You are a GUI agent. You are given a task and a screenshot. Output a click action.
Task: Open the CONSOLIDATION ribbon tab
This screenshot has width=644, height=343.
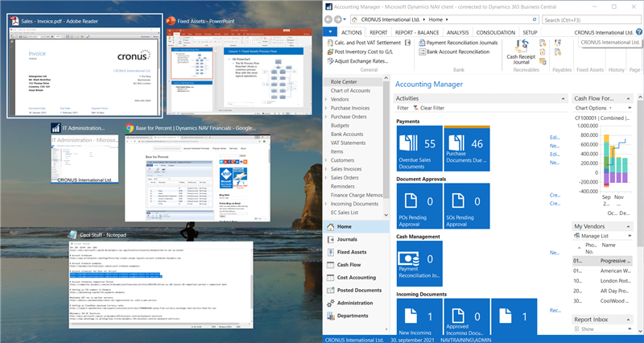coord(495,32)
